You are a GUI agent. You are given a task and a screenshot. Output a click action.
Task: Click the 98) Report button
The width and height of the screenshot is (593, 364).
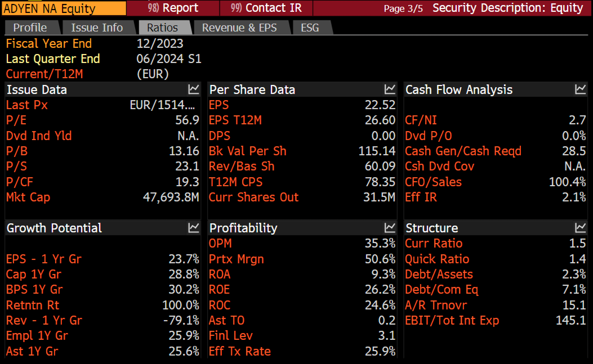click(173, 8)
